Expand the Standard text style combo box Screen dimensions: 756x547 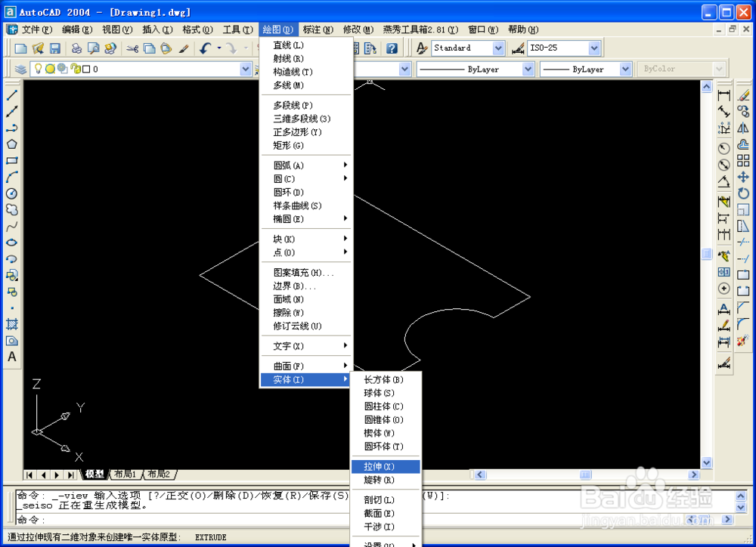(x=499, y=47)
